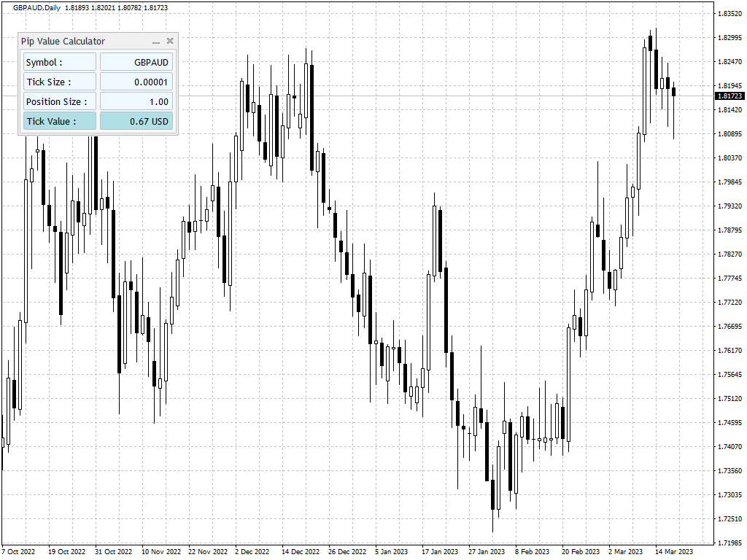747x560 pixels.
Task: Click 1.77220 on the price axis
Action: [729, 303]
